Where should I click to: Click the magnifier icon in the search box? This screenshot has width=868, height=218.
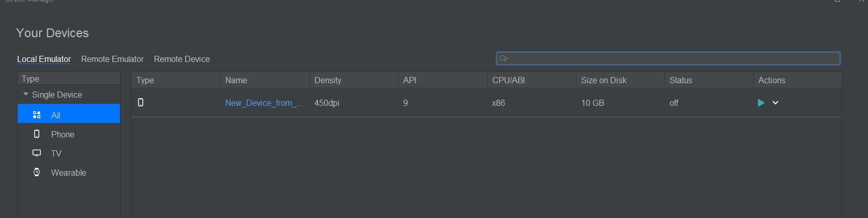[x=504, y=58]
